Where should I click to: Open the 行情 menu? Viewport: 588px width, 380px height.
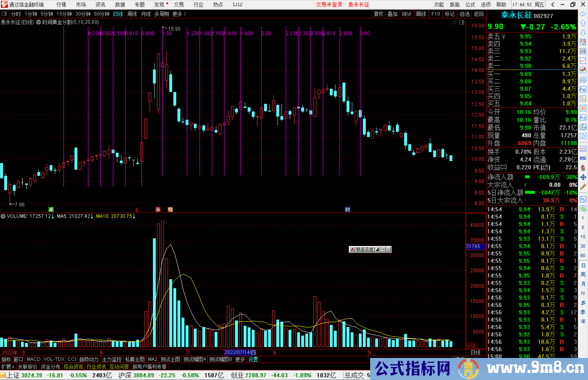pyautogui.click(x=61, y=5)
